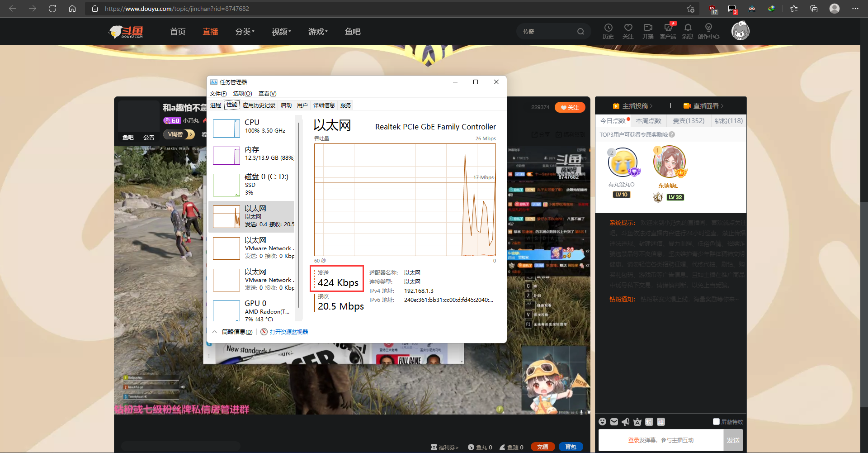Screen dimensions: 868x453
Task: Click the magnifier icon in the search bar
Action: (581, 31)
